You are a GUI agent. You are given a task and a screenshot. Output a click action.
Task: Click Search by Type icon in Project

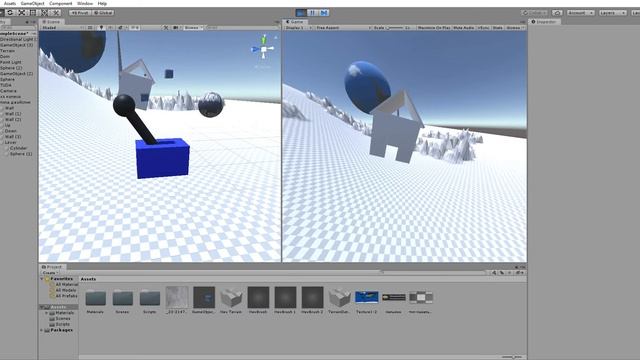tap(494, 273)
